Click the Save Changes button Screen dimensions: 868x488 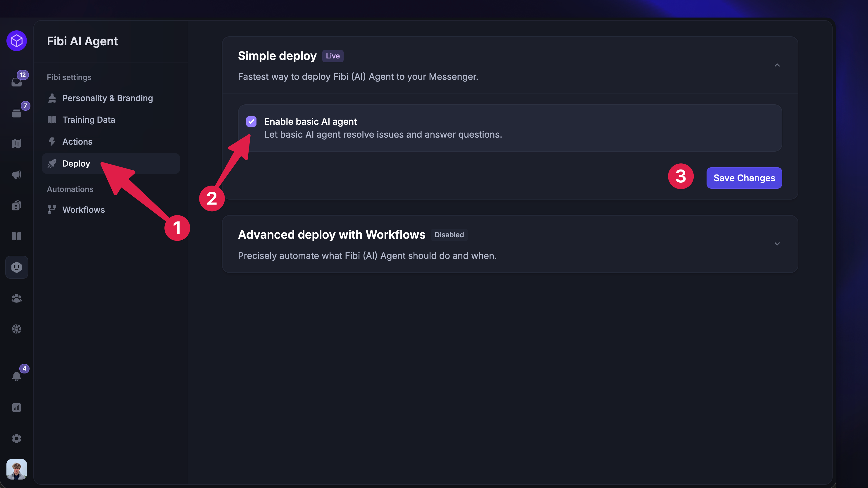tap(744, 178)
